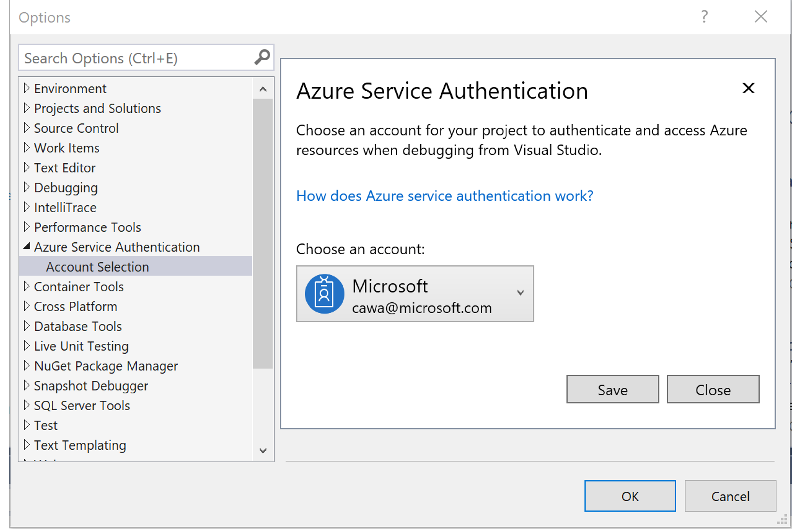Viewport: 792px width, 531px height.
Task: Open the Microsoft account dropdown
Action: click(415, 294)
